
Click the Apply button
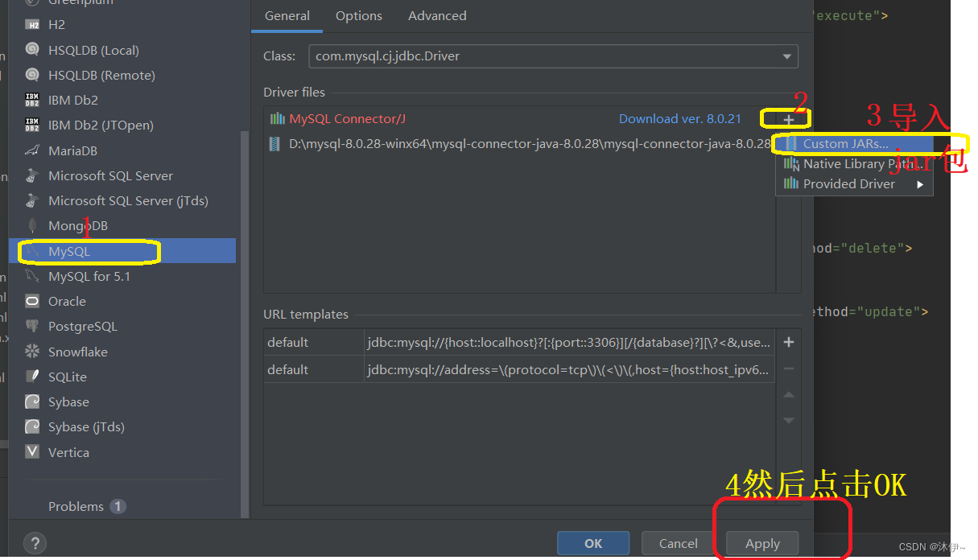tap(762, 543)
